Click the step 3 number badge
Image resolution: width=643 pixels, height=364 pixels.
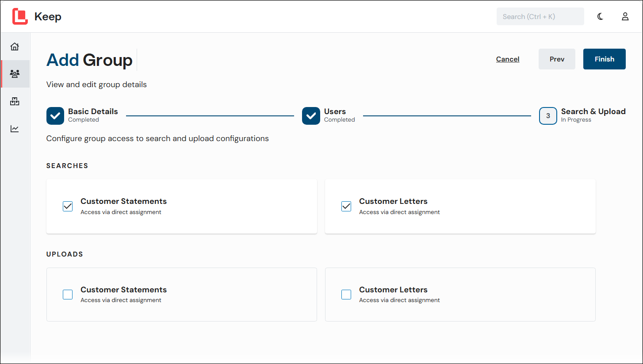548,116
